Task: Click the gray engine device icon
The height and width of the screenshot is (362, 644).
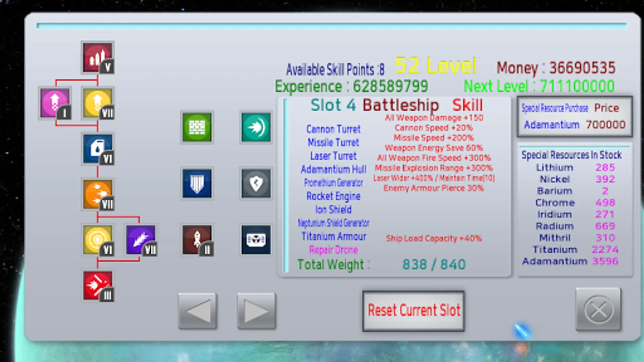Action: click(256, 241)
